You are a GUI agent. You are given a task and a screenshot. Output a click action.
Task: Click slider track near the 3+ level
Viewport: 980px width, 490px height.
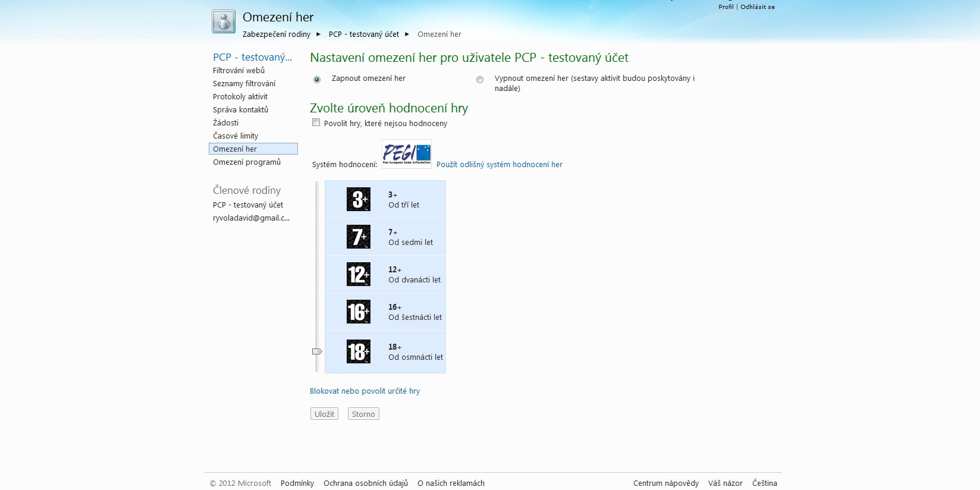pyautogui.click(x=317, y=199)
